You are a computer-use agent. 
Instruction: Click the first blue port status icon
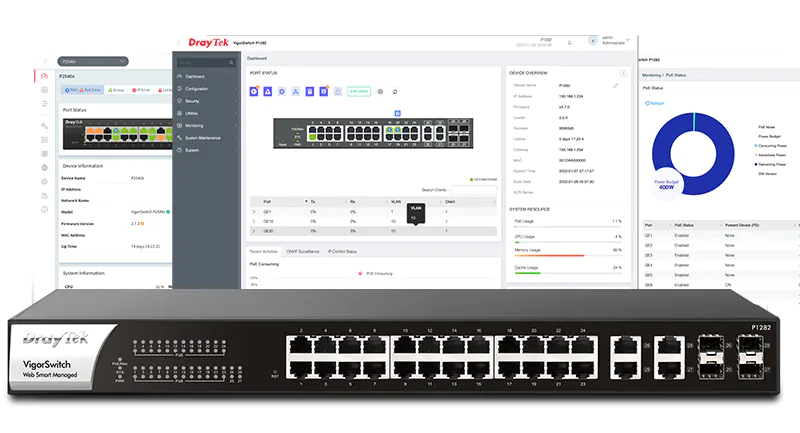point(254,91)
